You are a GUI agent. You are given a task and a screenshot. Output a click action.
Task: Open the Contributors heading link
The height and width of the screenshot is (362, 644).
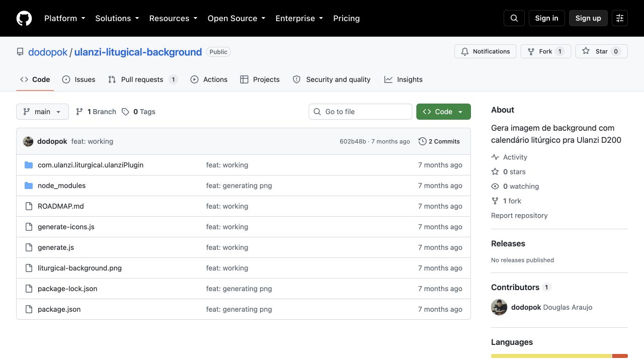[521, 287]
